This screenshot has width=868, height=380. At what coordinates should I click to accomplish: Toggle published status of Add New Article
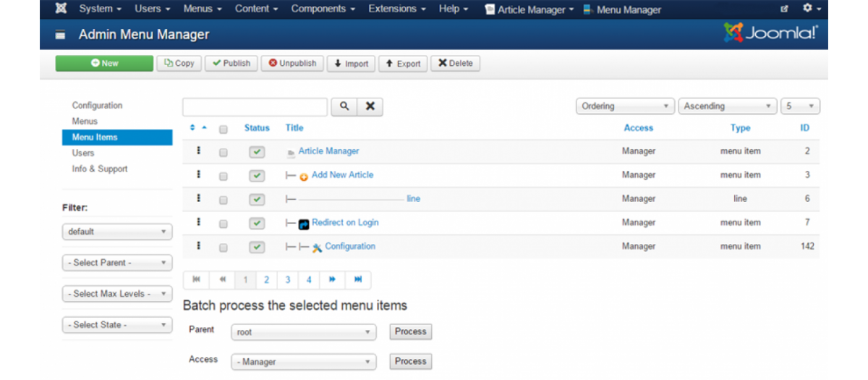(256, 176)
